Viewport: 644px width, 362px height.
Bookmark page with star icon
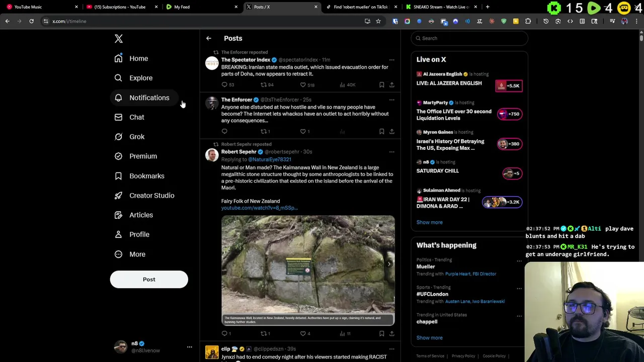tap(378, 21)
